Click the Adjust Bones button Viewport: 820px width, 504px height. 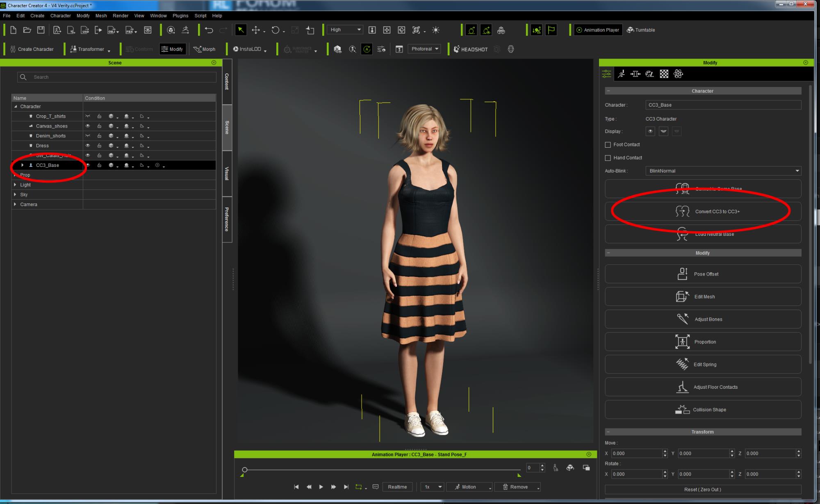tap(703, 319)
